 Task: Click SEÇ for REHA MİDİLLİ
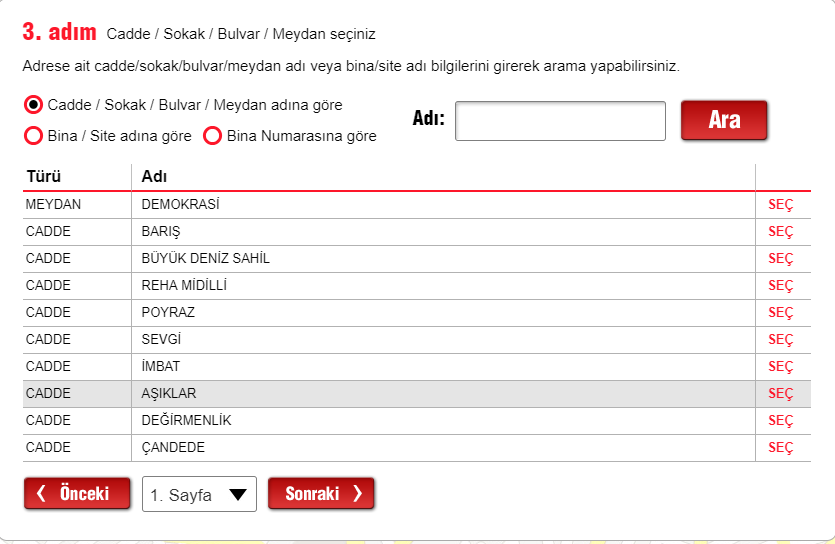tap(780, 286)
